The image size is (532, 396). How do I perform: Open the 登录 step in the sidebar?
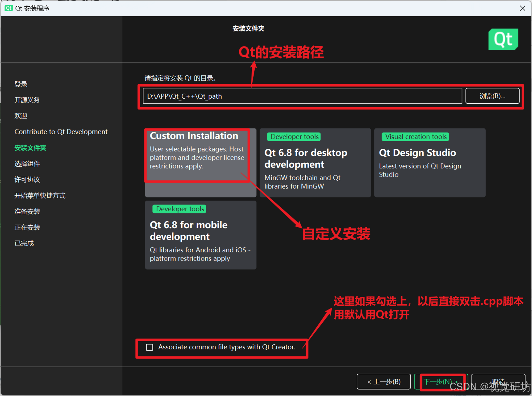point(21,84)
